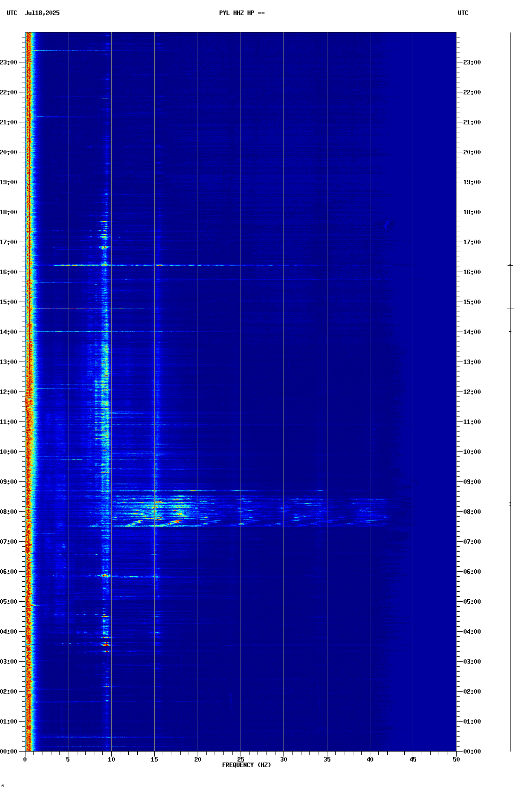This screenshot has width=532, height=791.
Task: Click the right-axis 17:00 time label
Action: pyautogui.click(x=472, y=242)
